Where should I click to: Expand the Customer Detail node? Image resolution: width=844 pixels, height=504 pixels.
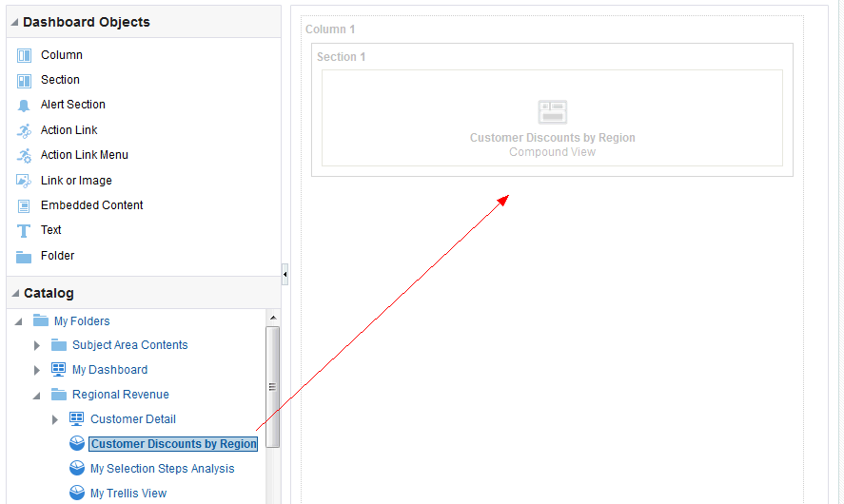[54, 419]
